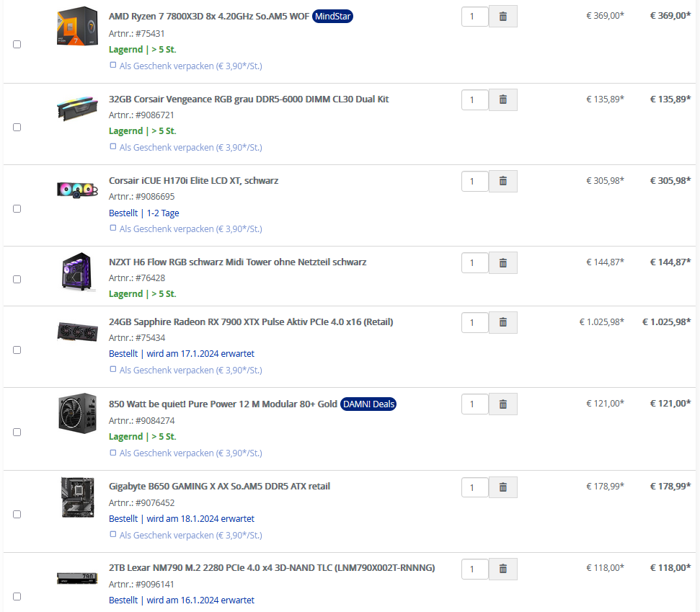Enable gift wrapping for Corsair iCUE H170i
Viewport: 700px width, 612px height.
(113, 228)
